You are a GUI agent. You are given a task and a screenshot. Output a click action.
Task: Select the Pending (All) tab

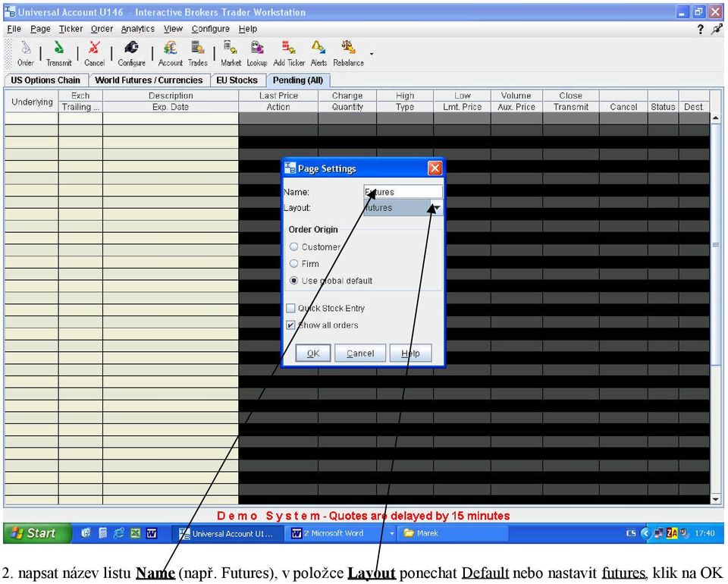point(297,80)
